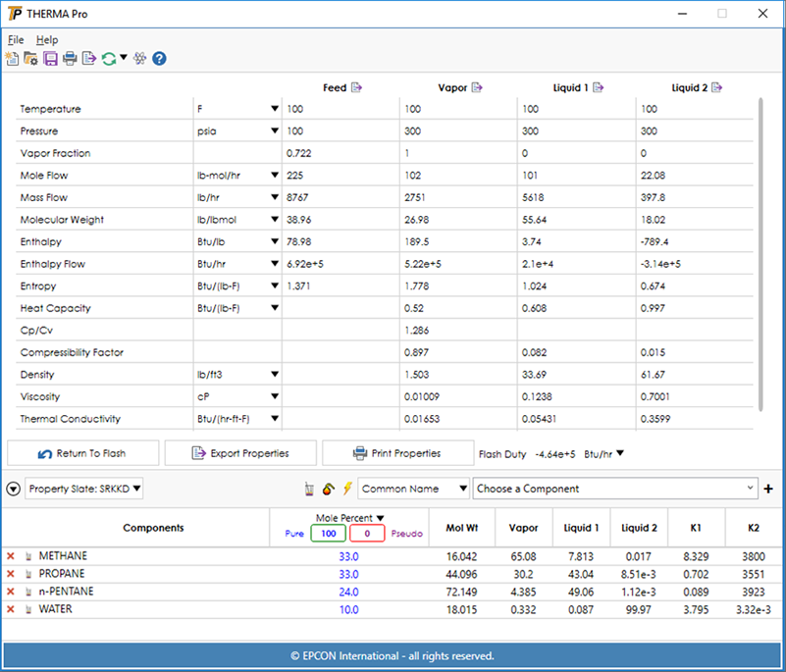Add component with the plus icon

768,489
